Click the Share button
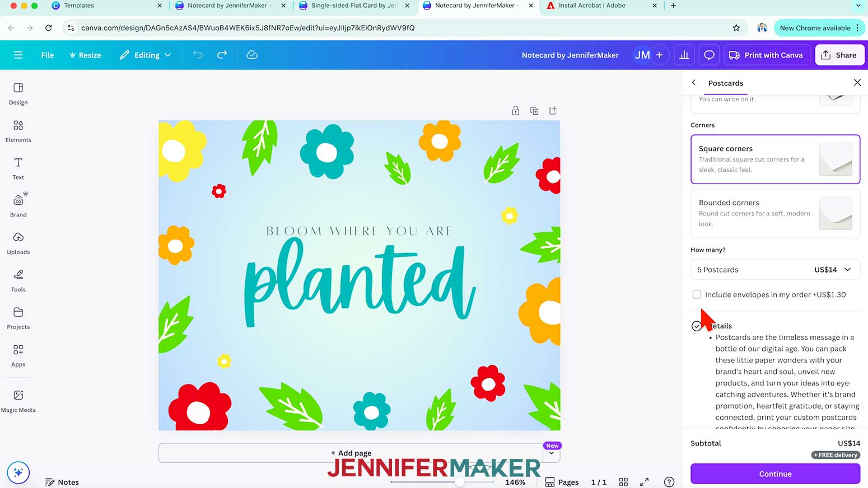Screen dimensions: 868x488 (839, 55)
